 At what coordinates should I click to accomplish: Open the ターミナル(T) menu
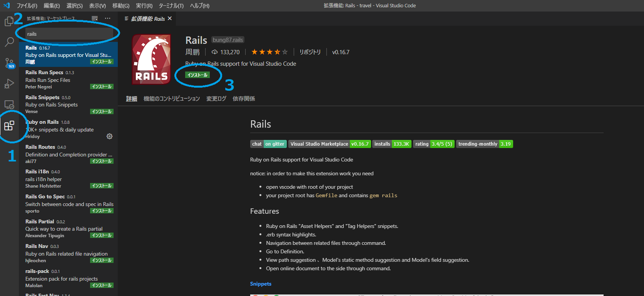pos(171,6)
